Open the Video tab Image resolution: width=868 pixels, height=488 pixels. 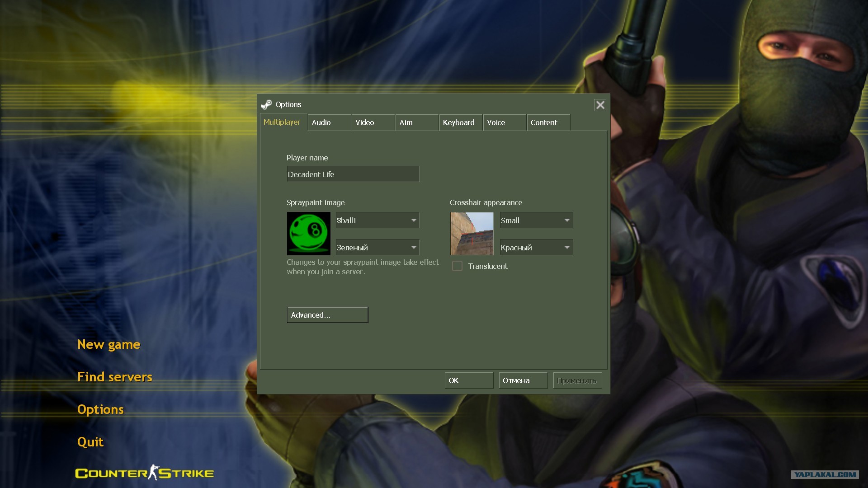[x=373, y=122]
